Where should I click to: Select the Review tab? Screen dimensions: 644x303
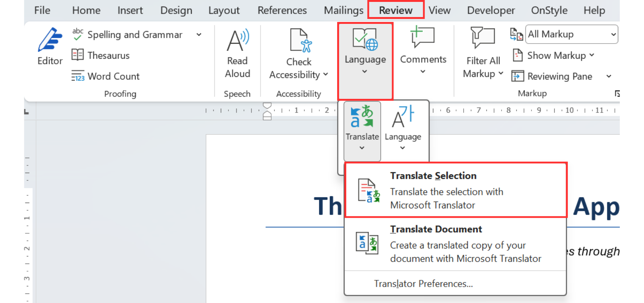point(396,10)
